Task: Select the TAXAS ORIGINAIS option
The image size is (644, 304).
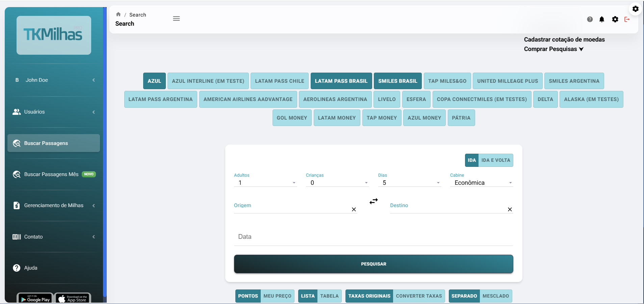Action: pyautogui.click(x=369, y=296)
